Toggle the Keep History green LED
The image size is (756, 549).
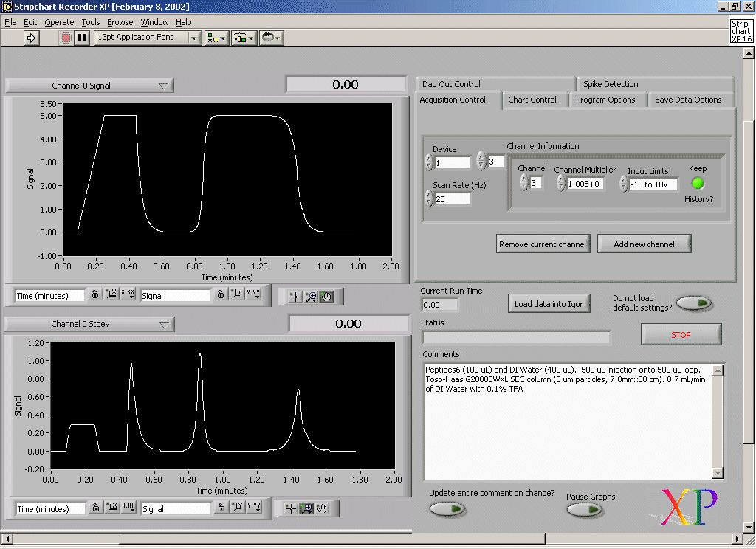pyautogui.click(x=697, y=183)
